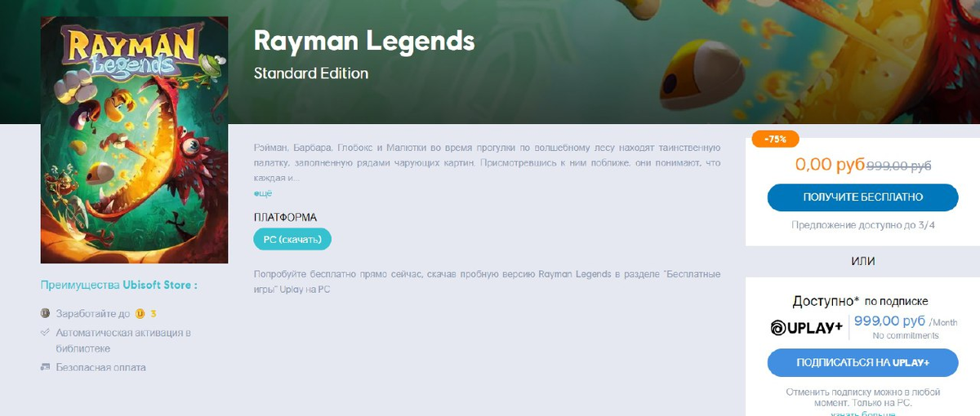The height and width of the screenshot is (416, 980).
Task: Click the checkmark icon for automatic activation
Action: (46, 333)
